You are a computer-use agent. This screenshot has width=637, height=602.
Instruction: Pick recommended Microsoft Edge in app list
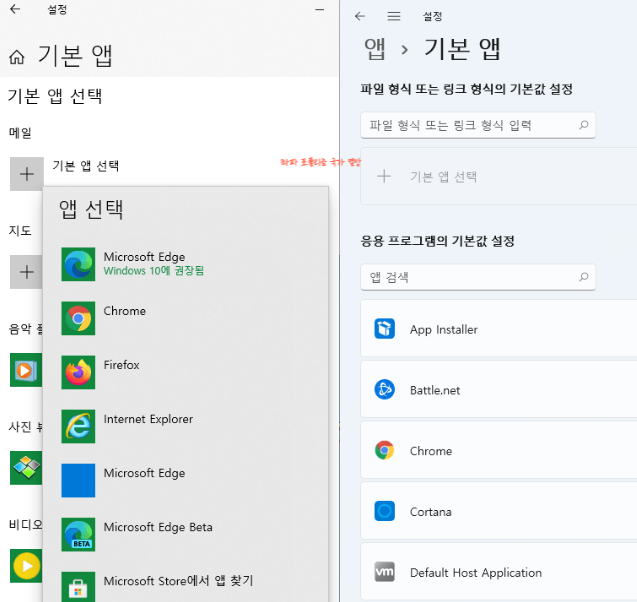click(78, 264)
